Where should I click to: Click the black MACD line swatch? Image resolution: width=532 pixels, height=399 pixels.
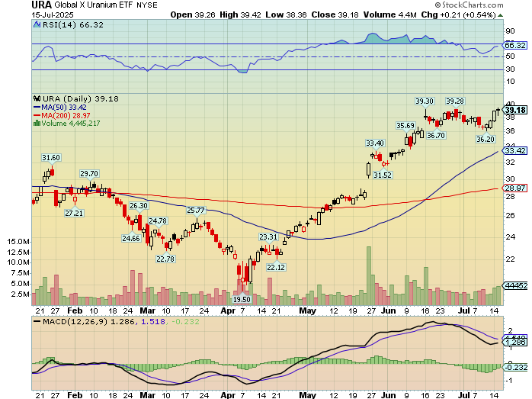coord(37,321)
